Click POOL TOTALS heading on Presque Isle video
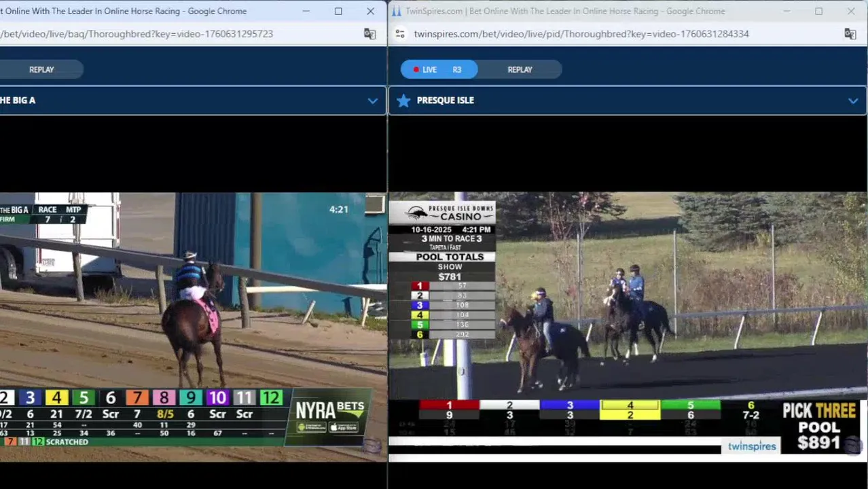868x489 pixels. point(450,257)
